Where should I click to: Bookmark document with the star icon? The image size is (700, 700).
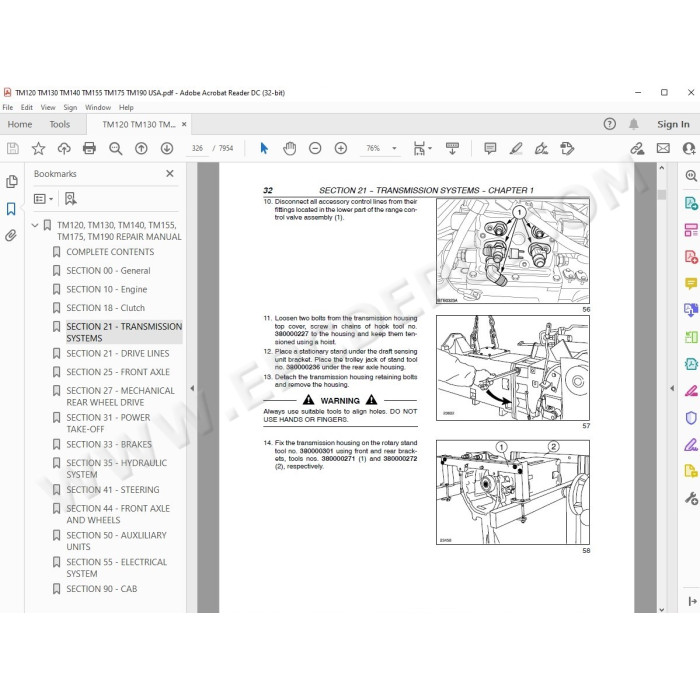pyautogui.click(x=38, y=148)
